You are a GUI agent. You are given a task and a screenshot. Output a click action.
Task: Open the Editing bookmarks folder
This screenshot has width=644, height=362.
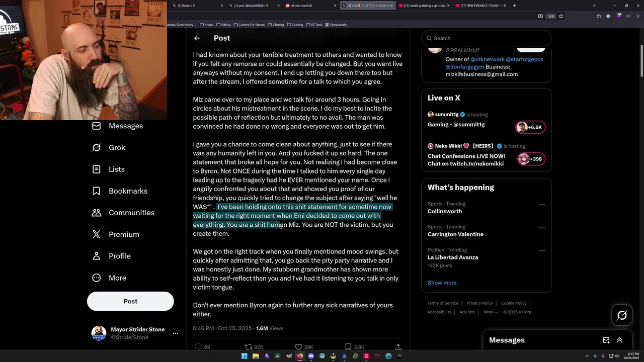pyautogui.click(x=223, y=25)
